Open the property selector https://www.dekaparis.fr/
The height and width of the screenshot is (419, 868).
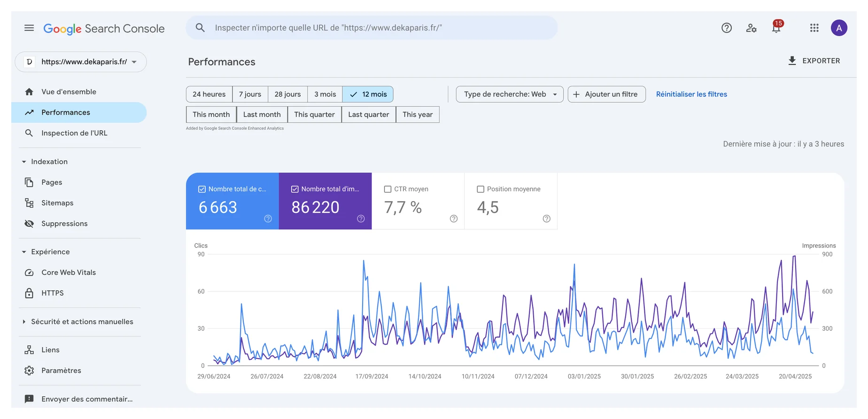click(x=81, y=62)
